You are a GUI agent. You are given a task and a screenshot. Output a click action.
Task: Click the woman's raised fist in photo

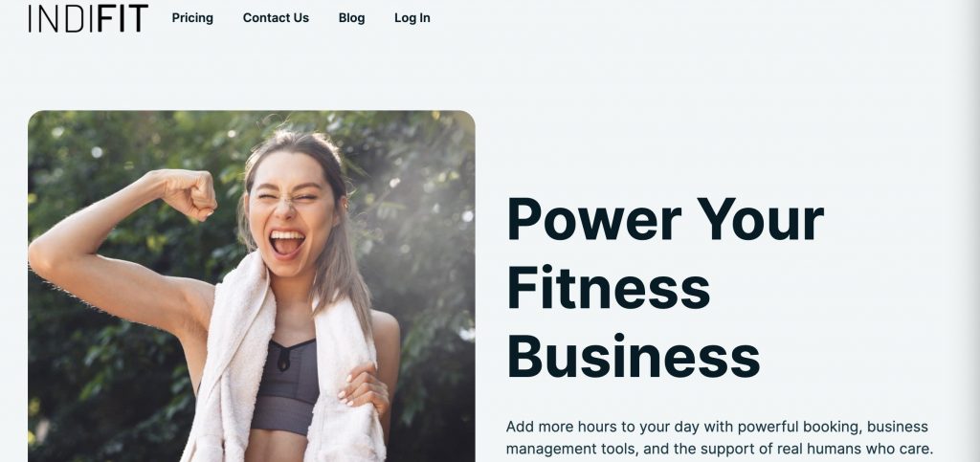189,194
